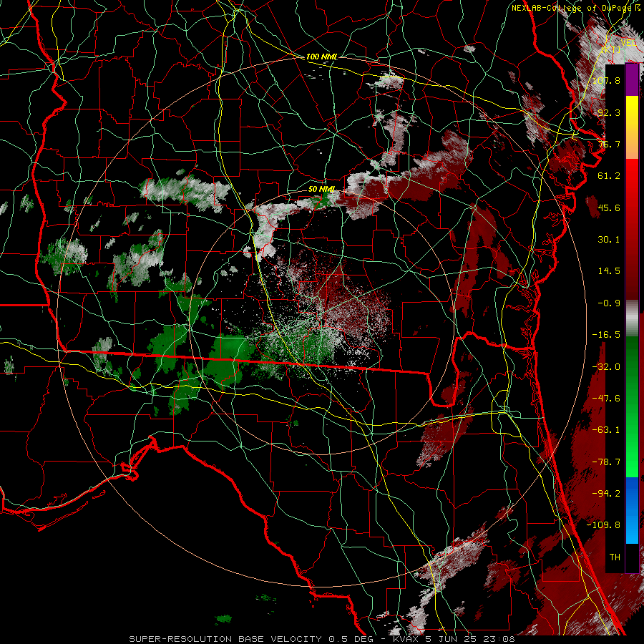644x644 pixels.
Task: Select the -0.9 legend value
Action: [609, 303]
